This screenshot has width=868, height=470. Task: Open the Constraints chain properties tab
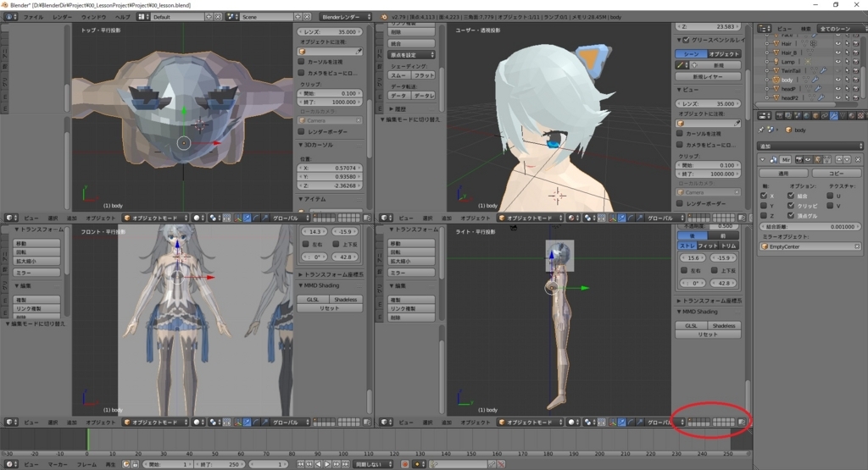pyautogui.click(x=825, y=116)
